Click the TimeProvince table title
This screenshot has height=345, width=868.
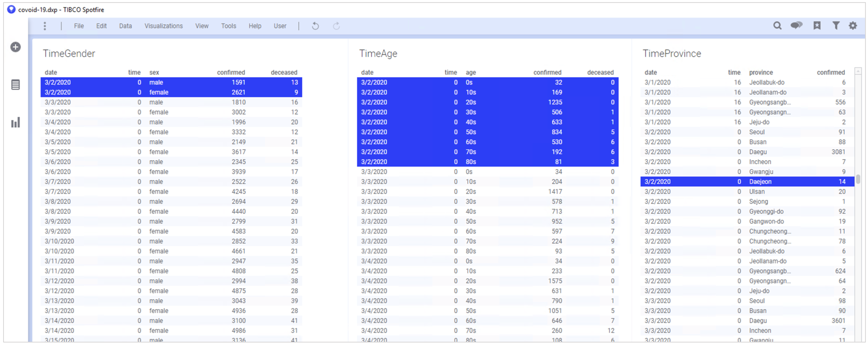tap(671, 53)
